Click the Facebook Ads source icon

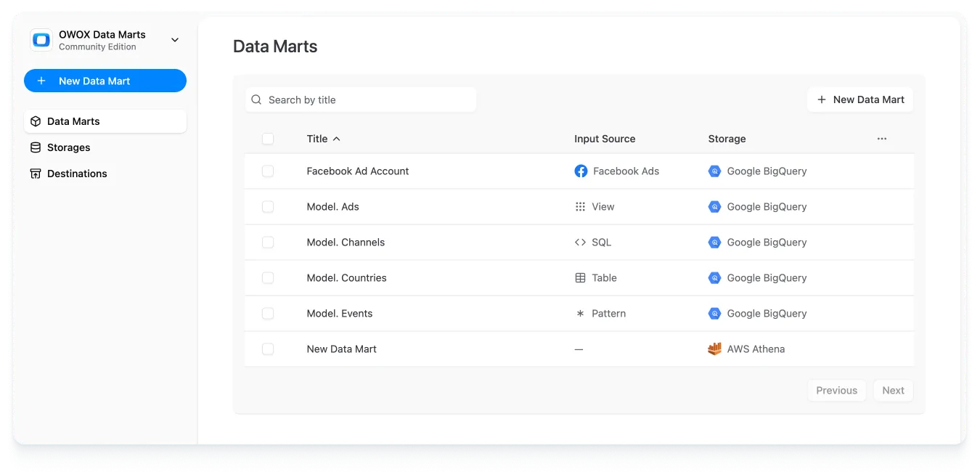point(581,171)
